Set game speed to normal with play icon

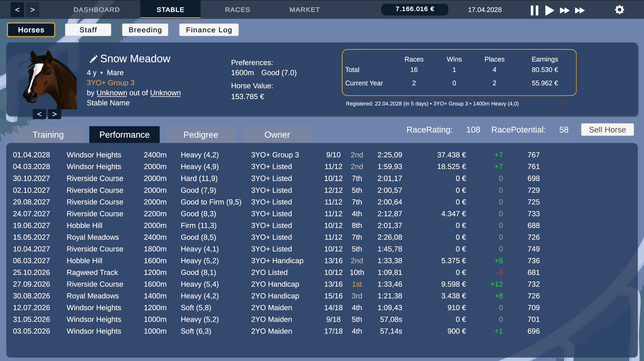(549, 10)
